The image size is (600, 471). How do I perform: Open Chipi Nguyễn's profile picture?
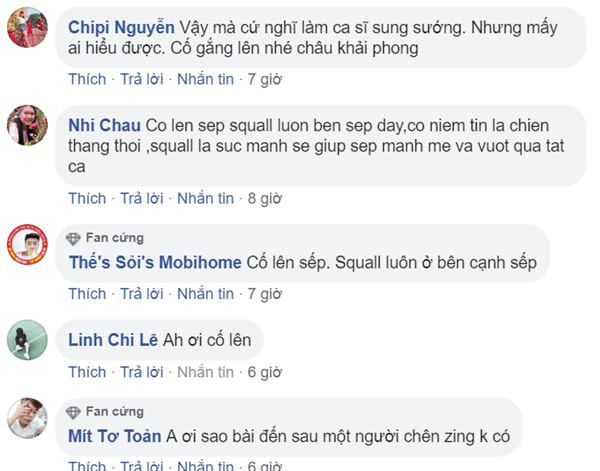point(29,27)
